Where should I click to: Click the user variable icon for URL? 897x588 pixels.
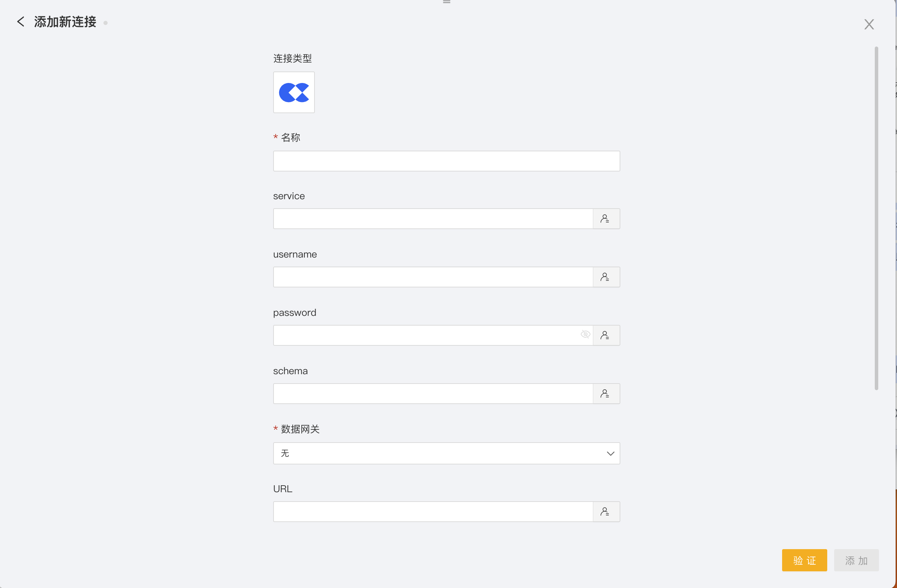click(605, 512)
